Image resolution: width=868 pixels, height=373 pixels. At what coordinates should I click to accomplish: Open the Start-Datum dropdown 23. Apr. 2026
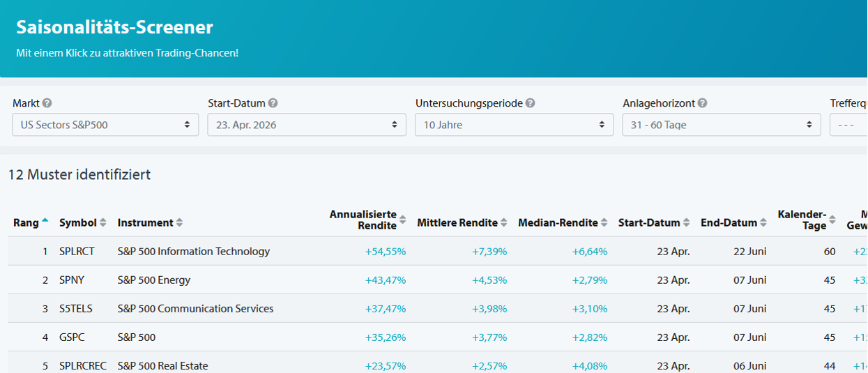[307, 125]
